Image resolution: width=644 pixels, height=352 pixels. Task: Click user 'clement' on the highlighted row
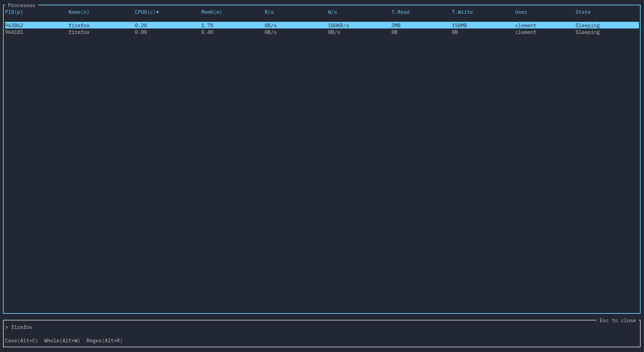tap(526, 25)
